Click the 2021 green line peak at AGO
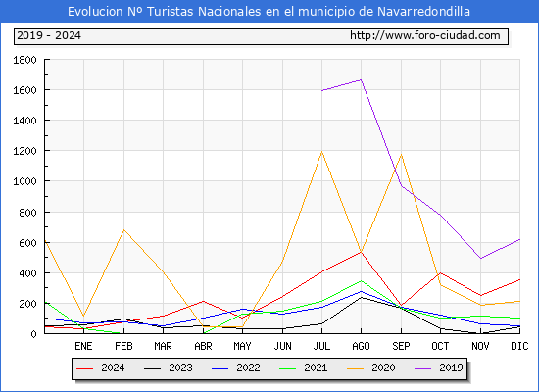This screenshot has height=392, width=539. pos(361,281)
